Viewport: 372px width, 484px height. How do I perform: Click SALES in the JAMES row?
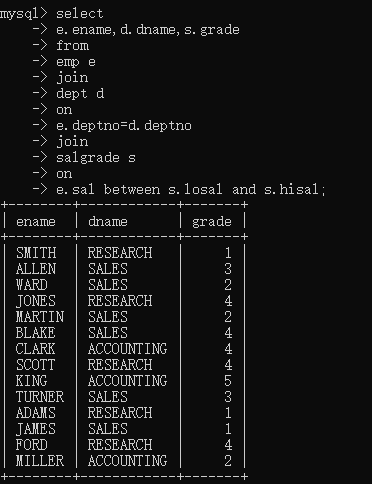108,429
